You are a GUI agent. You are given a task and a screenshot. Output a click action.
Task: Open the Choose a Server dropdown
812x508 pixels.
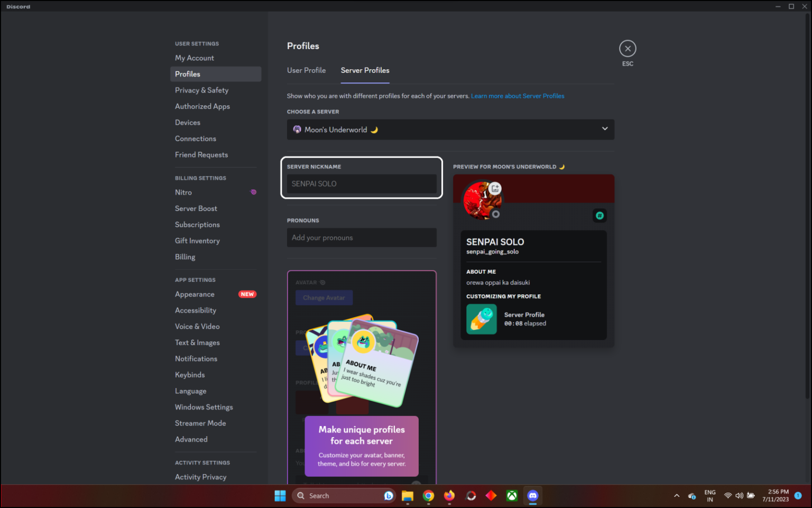tap(450, 130)
